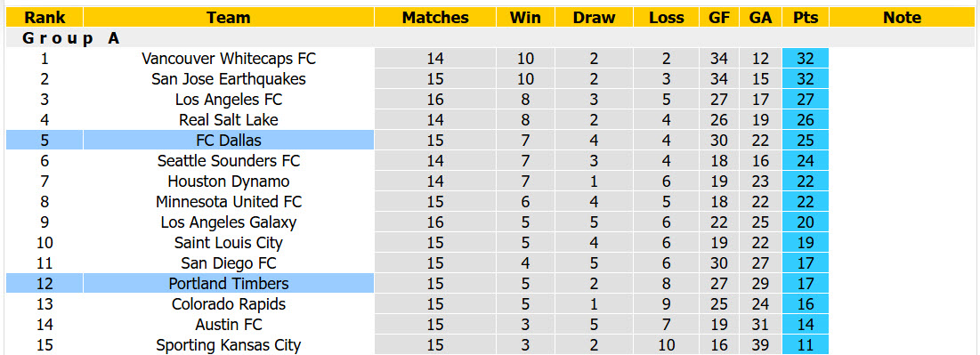Open San Jose Earthquakes team entry
This screenshot has width=980, height=355.
(229, 79)
